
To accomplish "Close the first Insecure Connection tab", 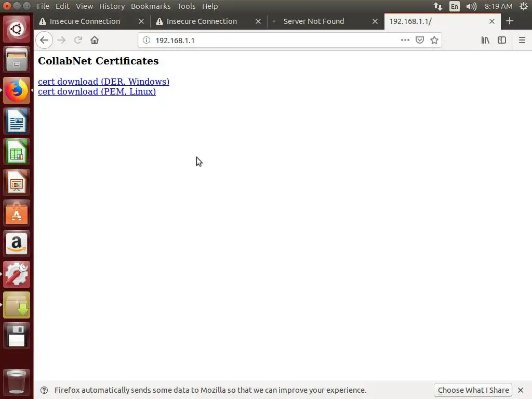I will pyautogui.click(x=141, y=21).
